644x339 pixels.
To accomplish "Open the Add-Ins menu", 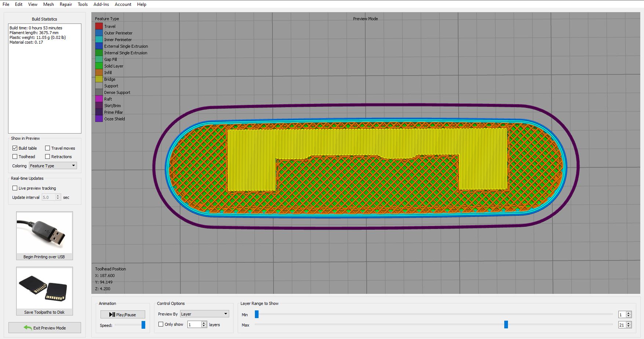I will [101, 4].
